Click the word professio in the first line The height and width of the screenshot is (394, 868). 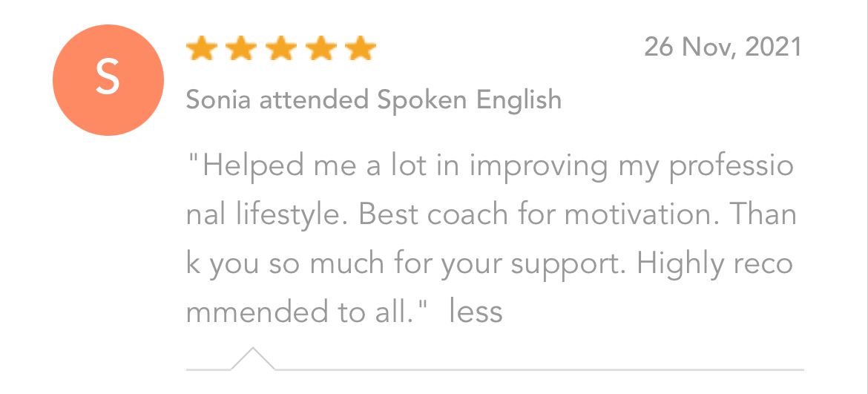[731, 166]
